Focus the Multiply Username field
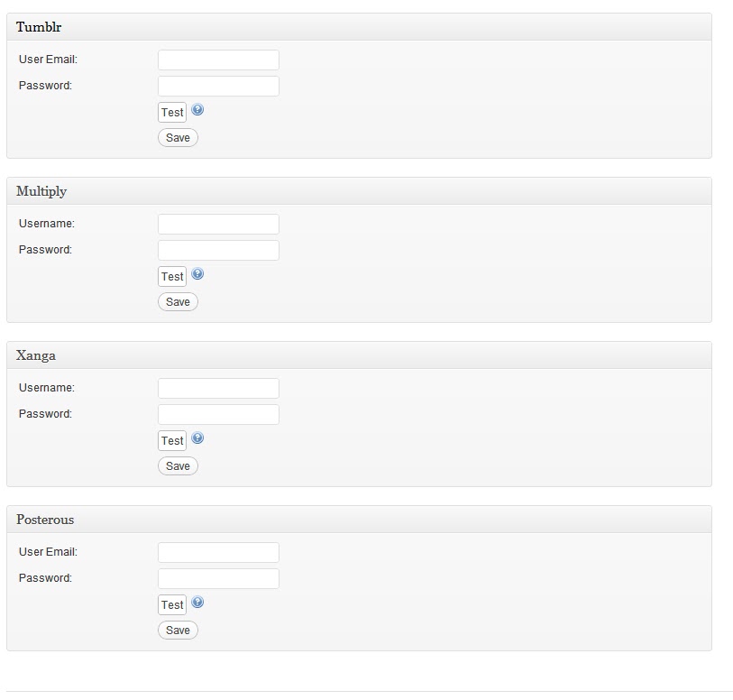The height and width of the screenshot is (700, 733). tap(218, 224)
